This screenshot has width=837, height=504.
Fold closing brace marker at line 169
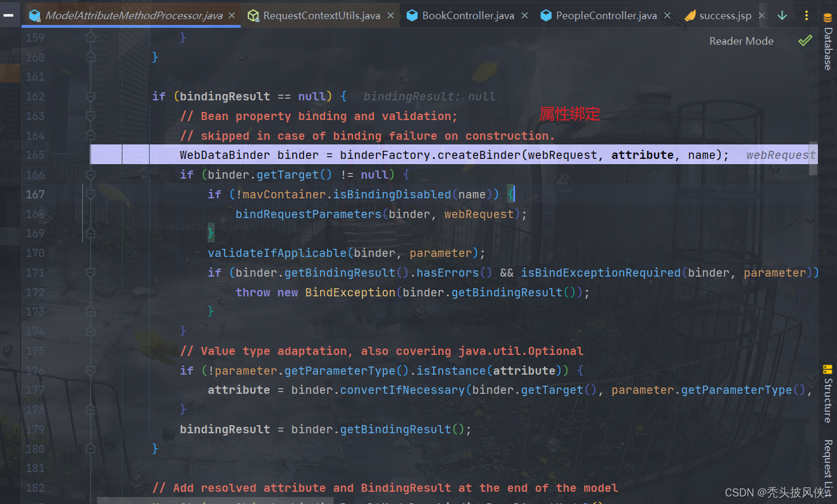pyautogui.click(x=90, y=233)
